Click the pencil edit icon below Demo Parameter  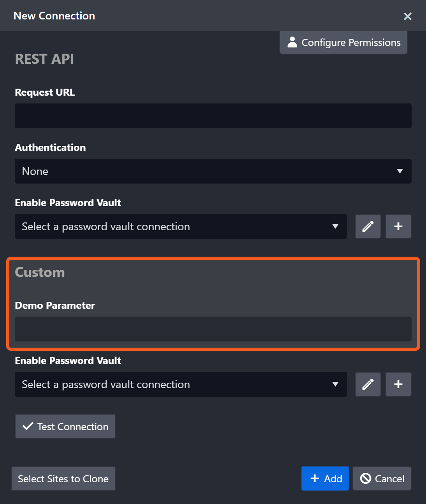point(368,384)
